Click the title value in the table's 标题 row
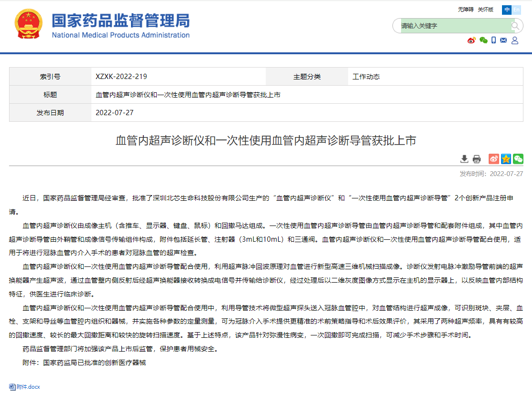Screen dimensions: 532x403 click(188, 95)
